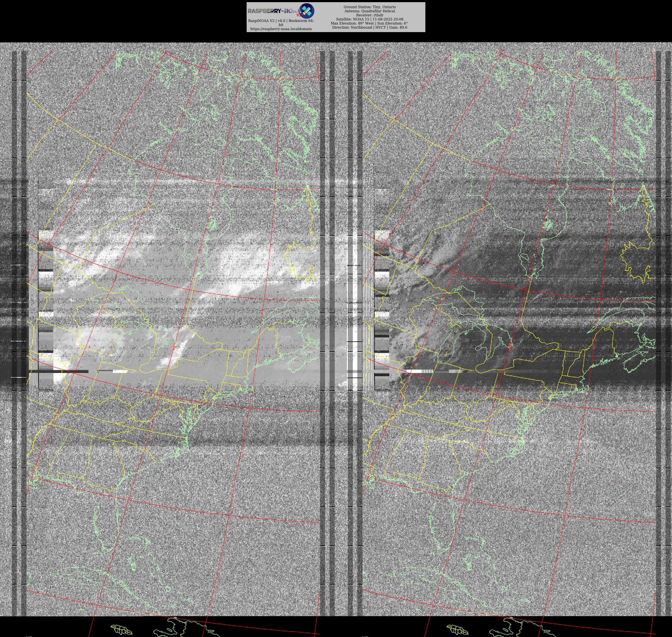Click the 'Satellite: NOAA 15' timestamp line

[x=369, y=19]
